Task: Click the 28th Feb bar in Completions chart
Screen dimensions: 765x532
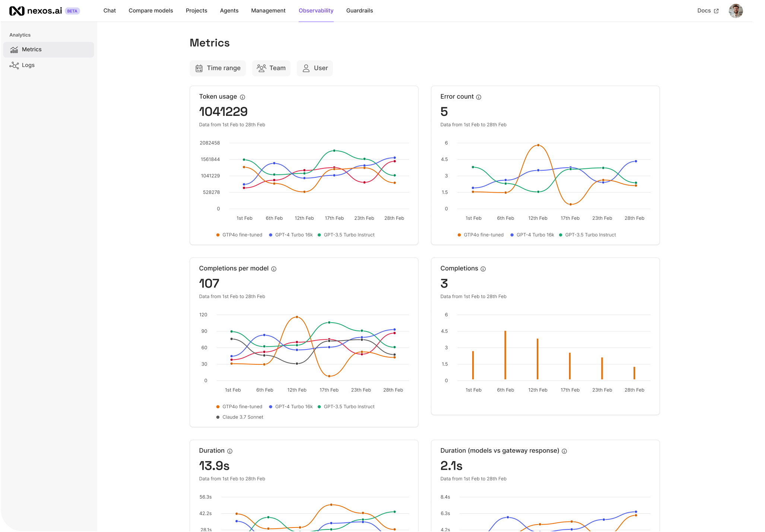Action: (634, 373)
